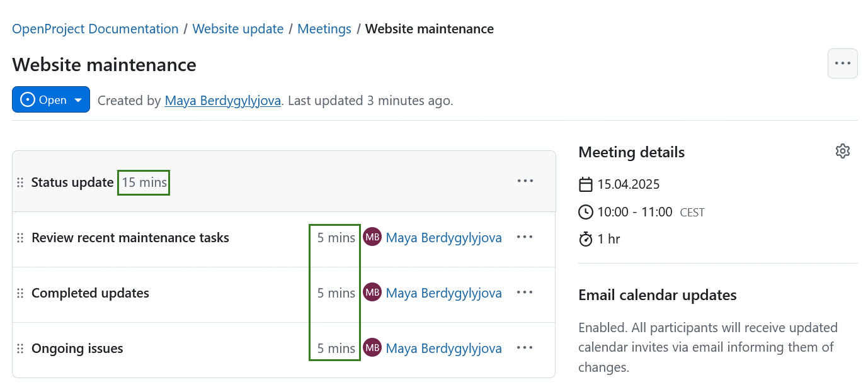This screenshot has width=868, height=385.
Task: Open the Meetings breadcrumb link
Action: tap(324, 29)
